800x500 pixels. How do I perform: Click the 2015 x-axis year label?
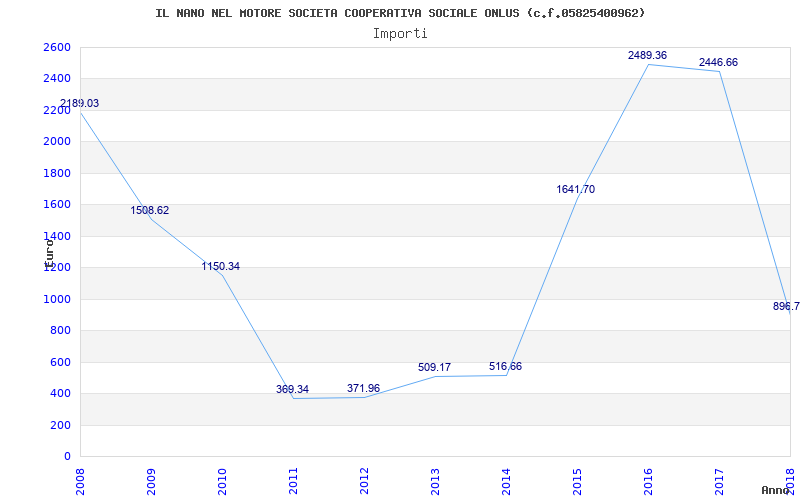tap(577, 480)
